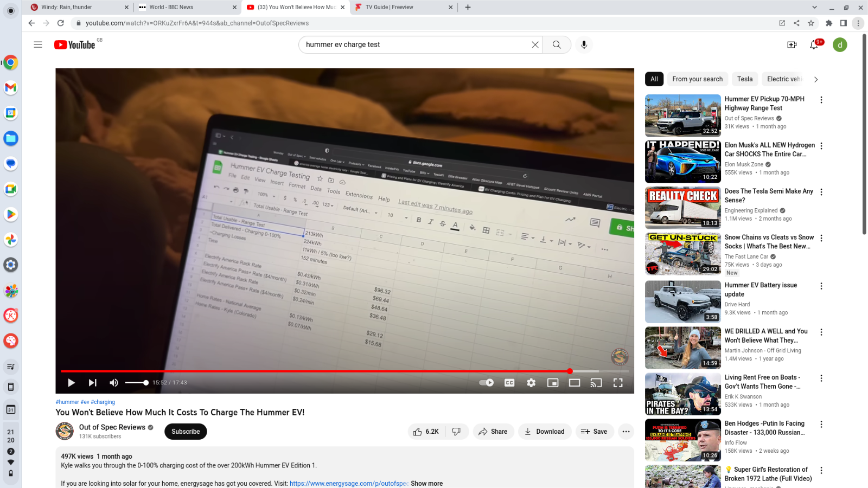The height and width of the screenshot is (488, 868).
Task: Open the Create video icon
Action: (x=792, y=44)
